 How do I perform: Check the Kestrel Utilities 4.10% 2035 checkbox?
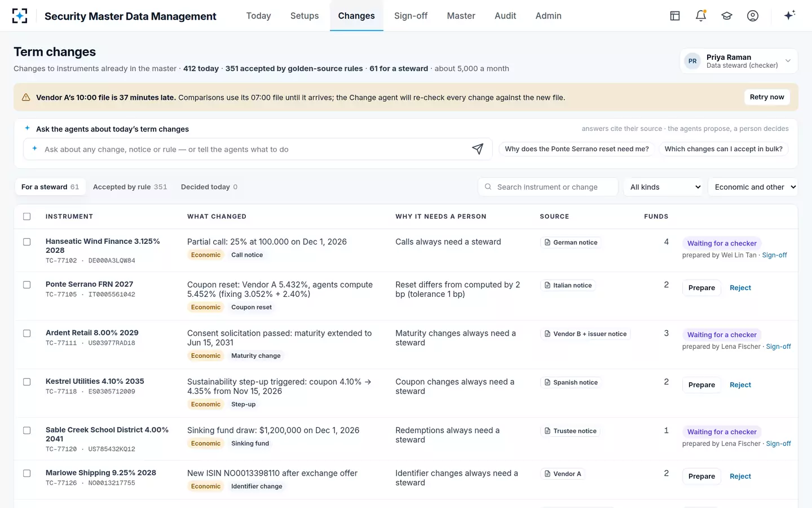coord(27,382)
